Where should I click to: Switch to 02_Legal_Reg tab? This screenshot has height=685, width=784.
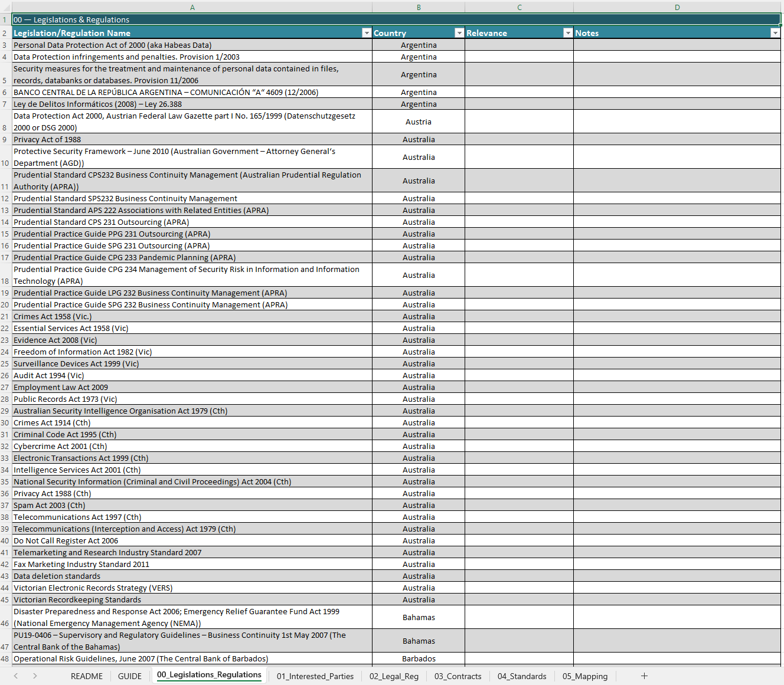(394, 676)
